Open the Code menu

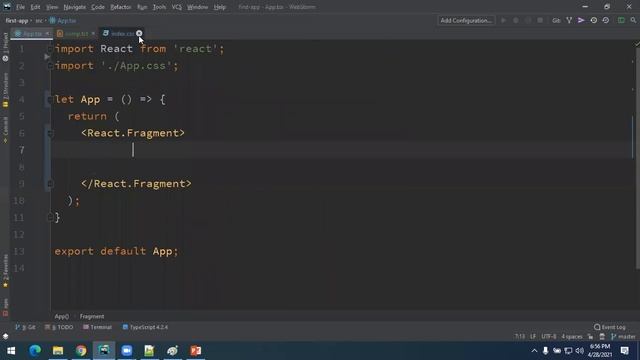[98, 7]
